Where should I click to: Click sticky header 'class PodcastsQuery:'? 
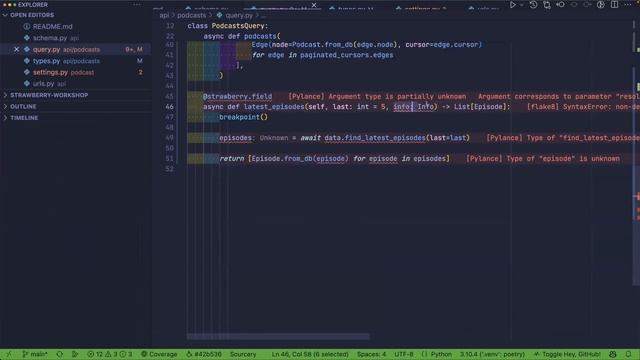click(x=228, y=26)
